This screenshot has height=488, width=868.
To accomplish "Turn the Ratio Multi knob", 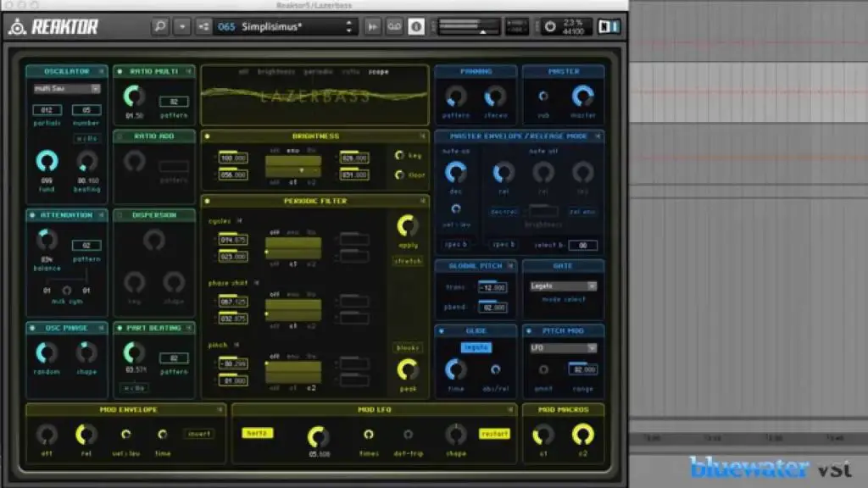I will point(134,97).
